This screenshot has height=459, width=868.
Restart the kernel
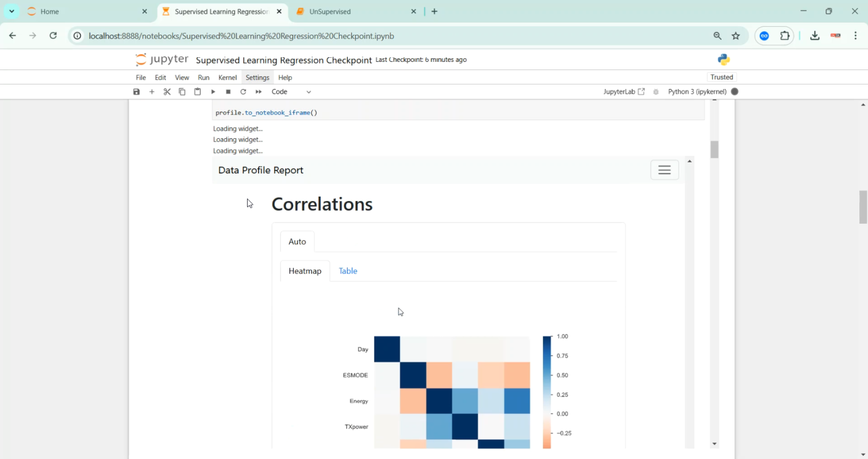click(x=243, y=91)
